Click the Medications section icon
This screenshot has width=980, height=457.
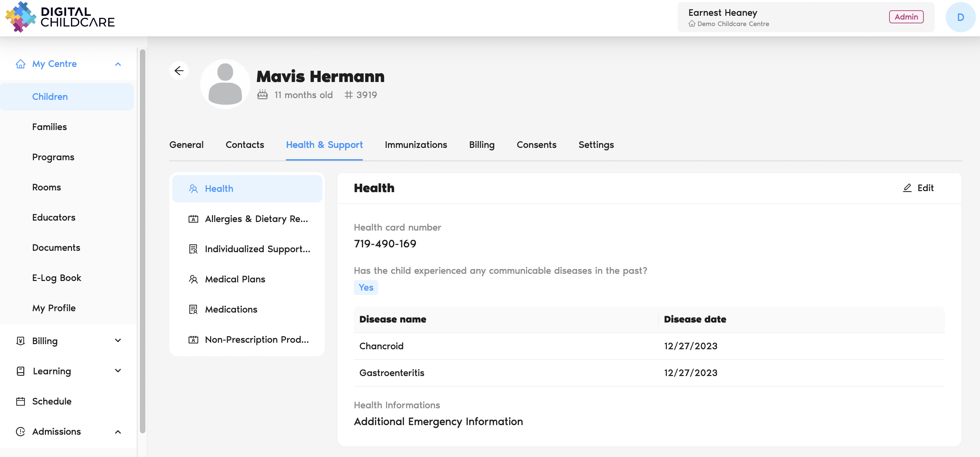click(193, 309)
